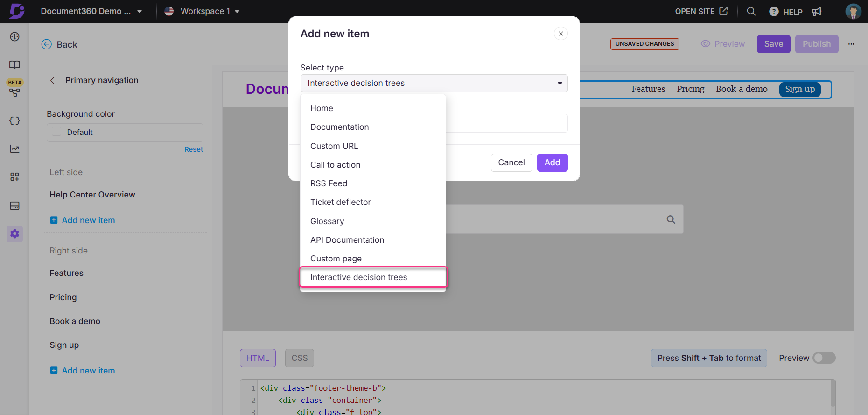Image resolution: width=868 pixels, height=415 pixels.
Task: Select Book a demo item in Right side list
Action: tap(75, 321)
